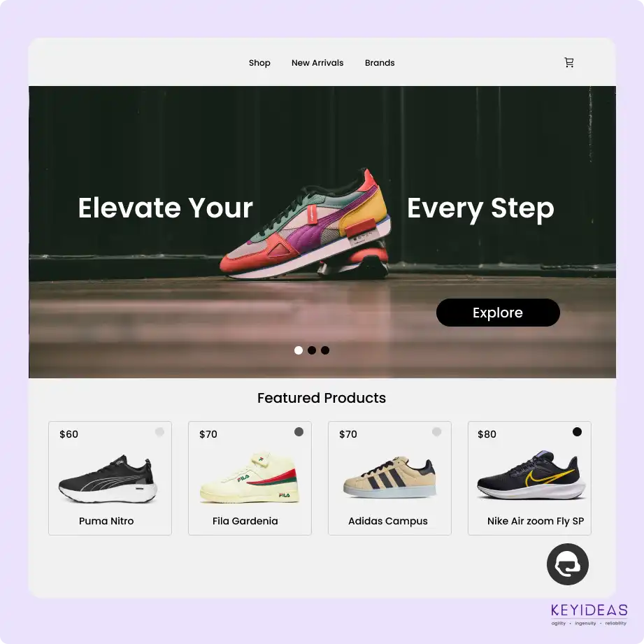Open the Brands menu item
Screen dimensions: 644x644
point(380,63)
